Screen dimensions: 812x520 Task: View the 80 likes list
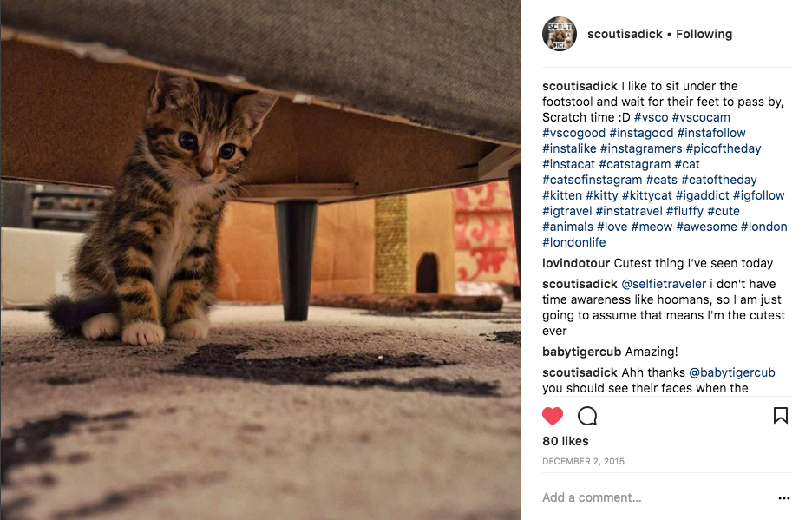pyautogui.click(x=565, y=441)
